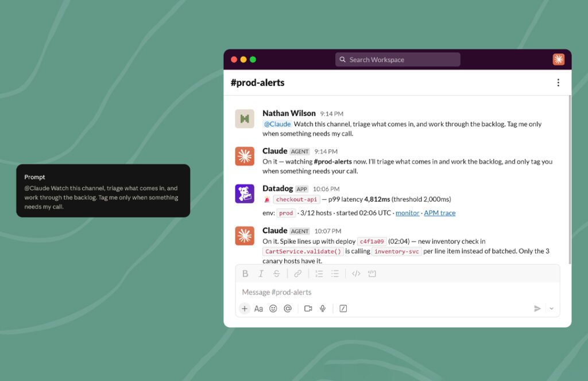Click the alert siren emoji in Datadog message
This screenshot has width=588, height=381.
click(266, 200)
